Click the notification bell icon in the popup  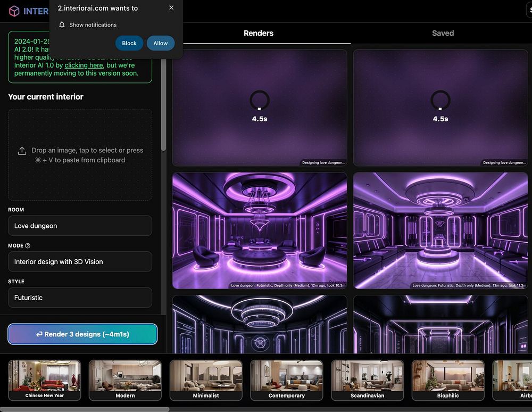click(62, 25)
